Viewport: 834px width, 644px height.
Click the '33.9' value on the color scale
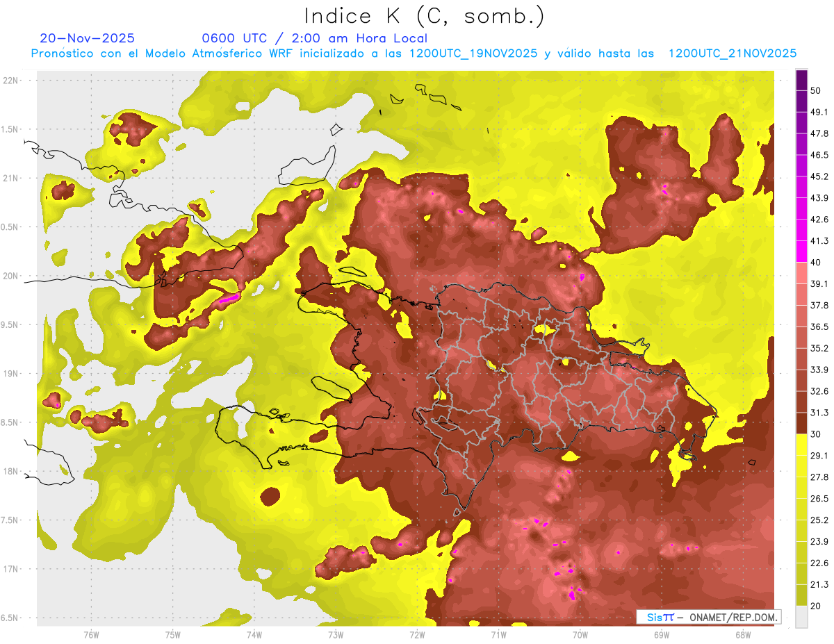click(x=819, y=370)
